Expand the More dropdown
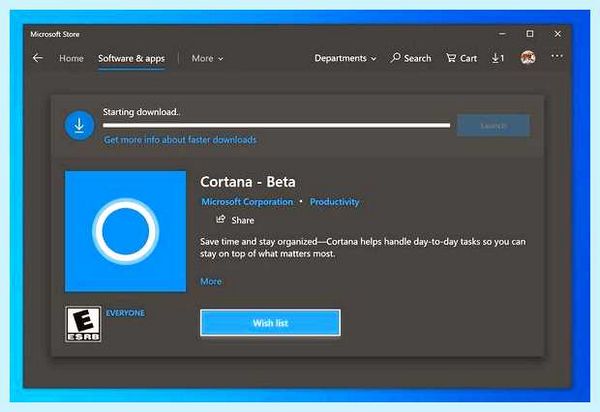This screenshot has width=600, height=412. point(207,59)
